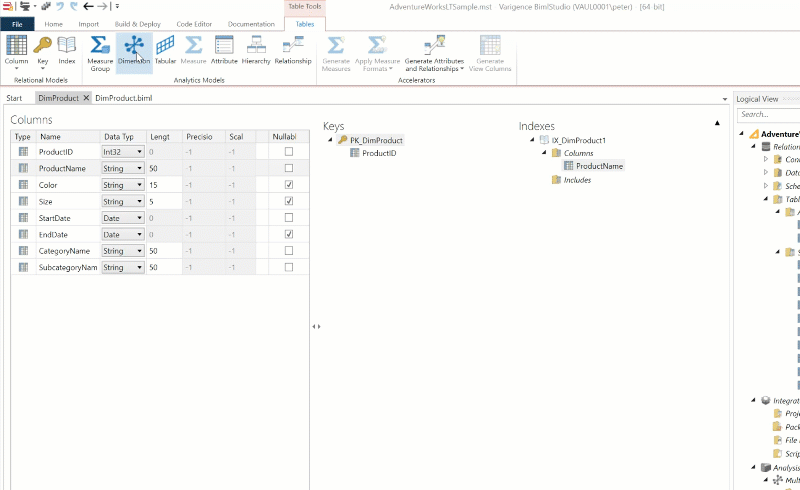The image size is (800, 490).
Task: Collapse the PK_DimProduct key node
Action: 330,140
